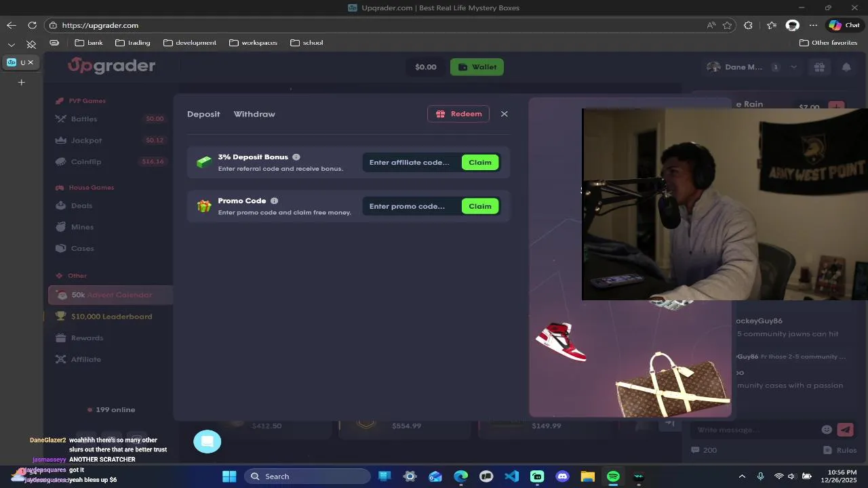Open the 50k Advent Calendar
The width and height of the screenshot is (868, 488).
pos(111,295)
